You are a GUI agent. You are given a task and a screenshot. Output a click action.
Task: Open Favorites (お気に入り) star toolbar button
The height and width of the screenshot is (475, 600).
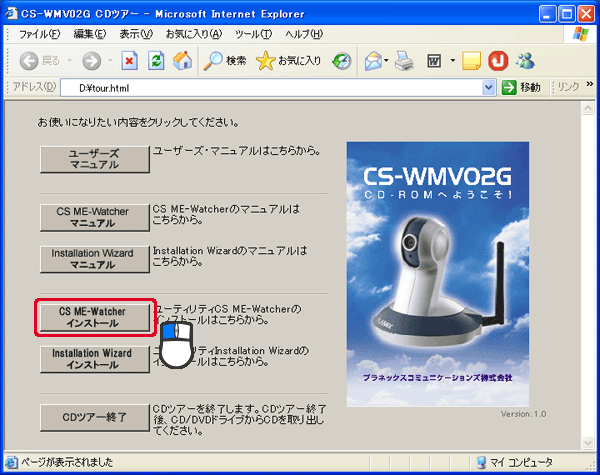point(289,61)
